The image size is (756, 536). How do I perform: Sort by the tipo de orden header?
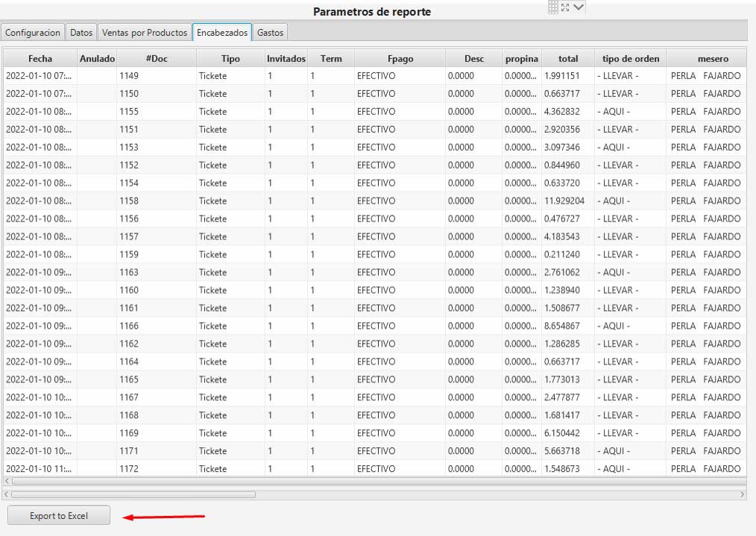631,59
